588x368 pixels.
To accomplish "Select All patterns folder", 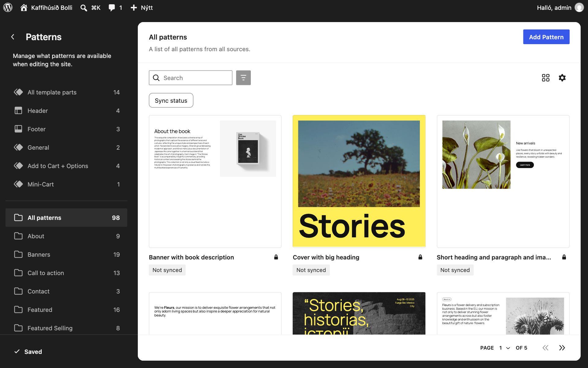I will (x=66, y=218).
